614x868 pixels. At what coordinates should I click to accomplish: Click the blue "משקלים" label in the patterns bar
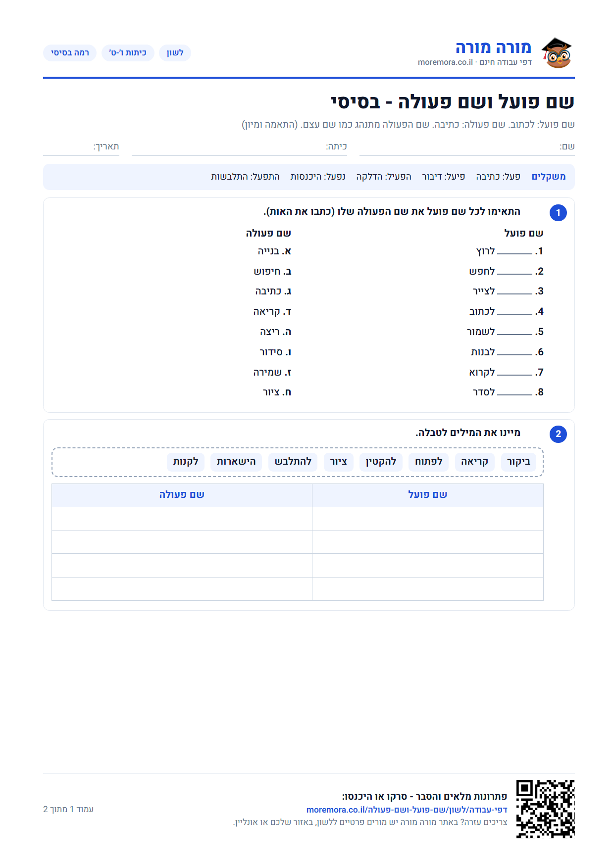(549, 177)
